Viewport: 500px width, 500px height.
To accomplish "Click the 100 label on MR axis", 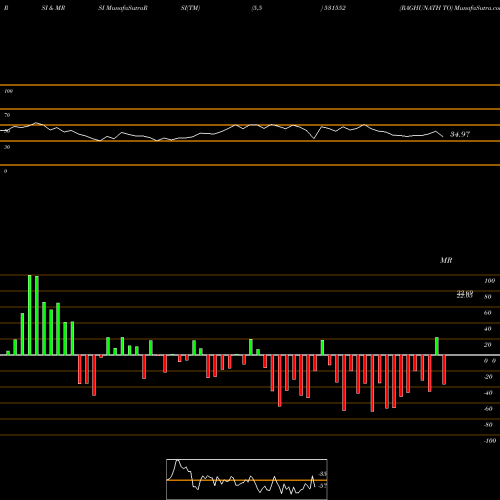I will pos(489,281).
